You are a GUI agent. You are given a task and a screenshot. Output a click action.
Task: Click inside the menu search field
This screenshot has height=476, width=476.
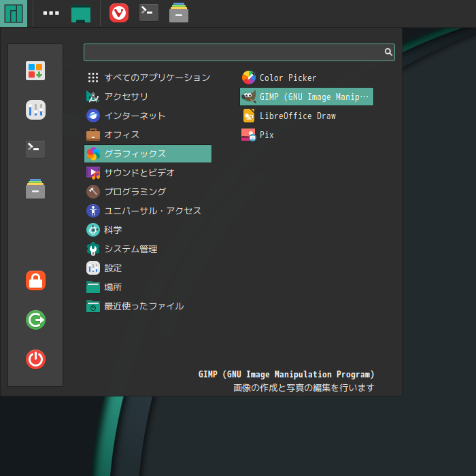click(x=231, y=52)
